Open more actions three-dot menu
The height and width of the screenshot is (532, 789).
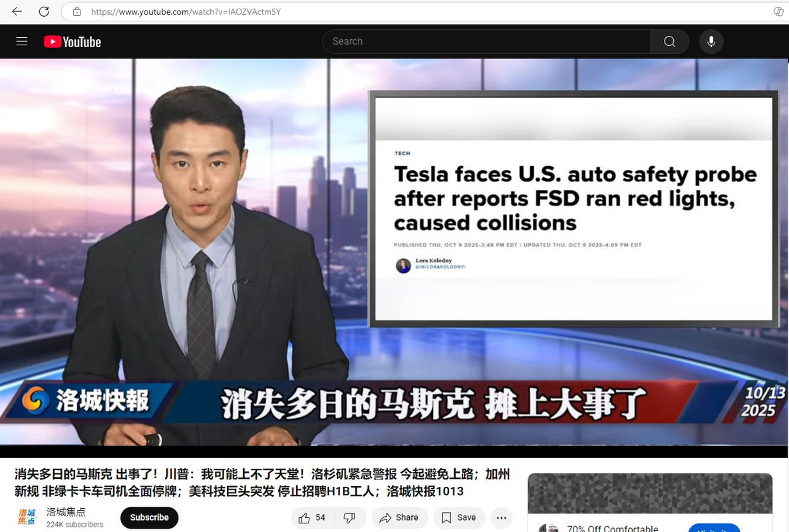[x=501, y=517]
